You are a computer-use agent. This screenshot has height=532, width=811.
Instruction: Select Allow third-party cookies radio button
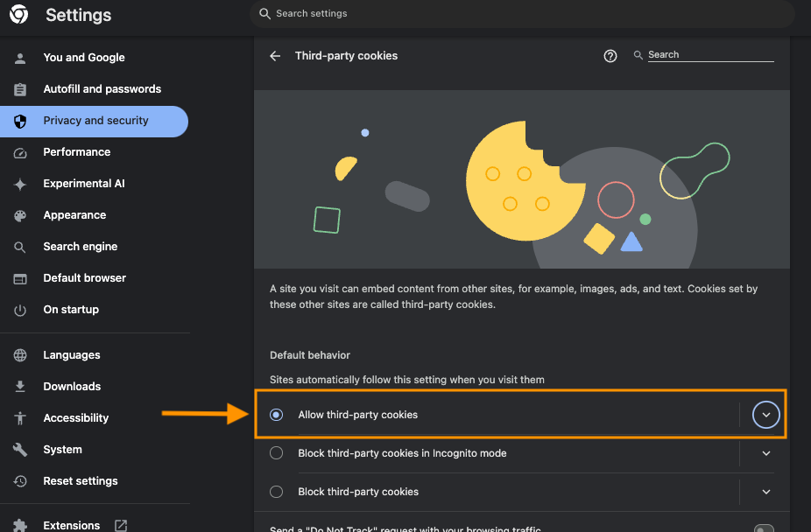click(276, 415)
